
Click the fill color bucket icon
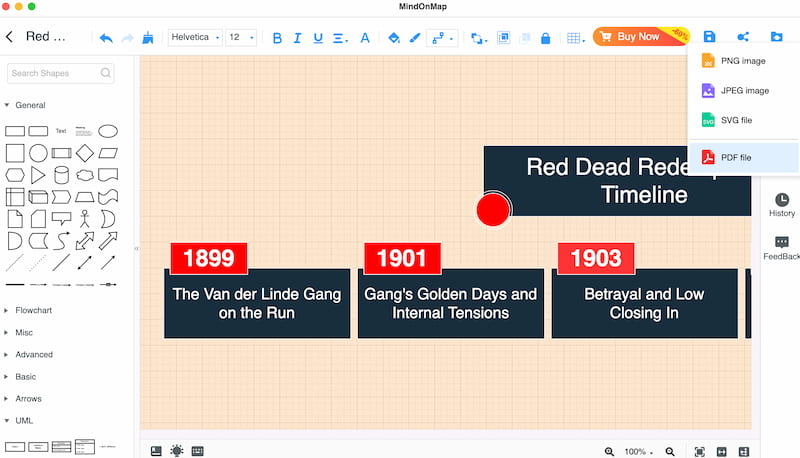[394, 38]
